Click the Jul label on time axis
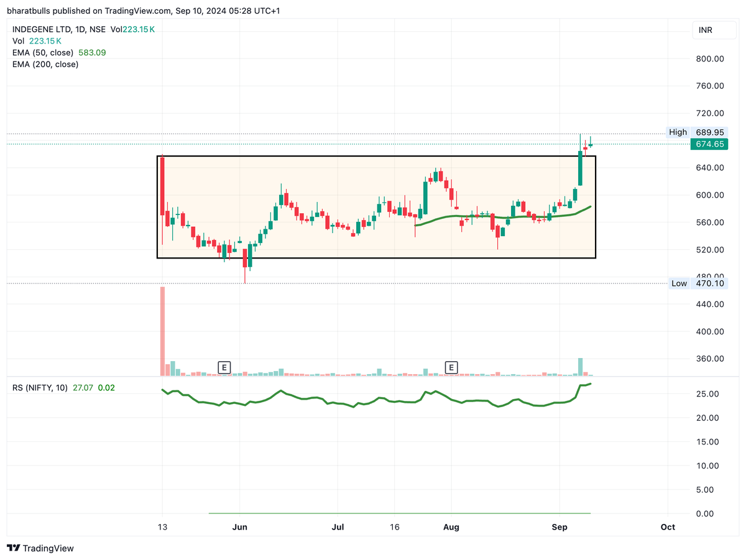The height and width of the screenshot is (560, 746). tap(338, 527)
